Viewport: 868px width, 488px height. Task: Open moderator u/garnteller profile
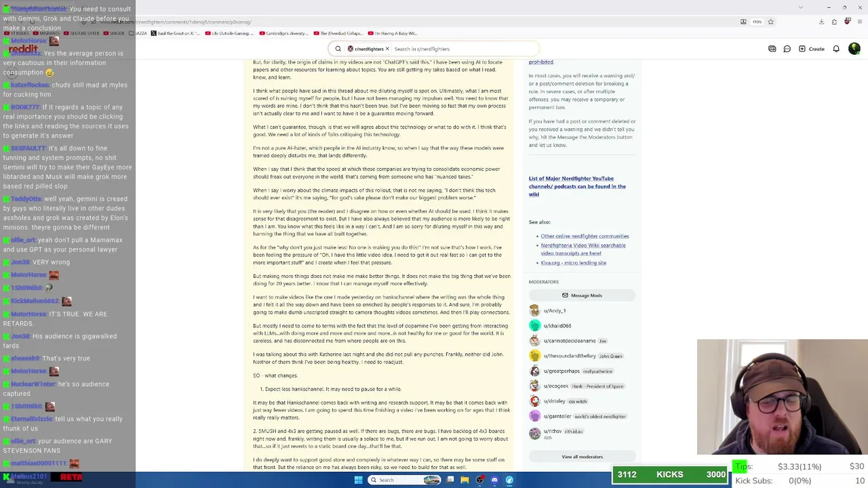tap(557, 416)
